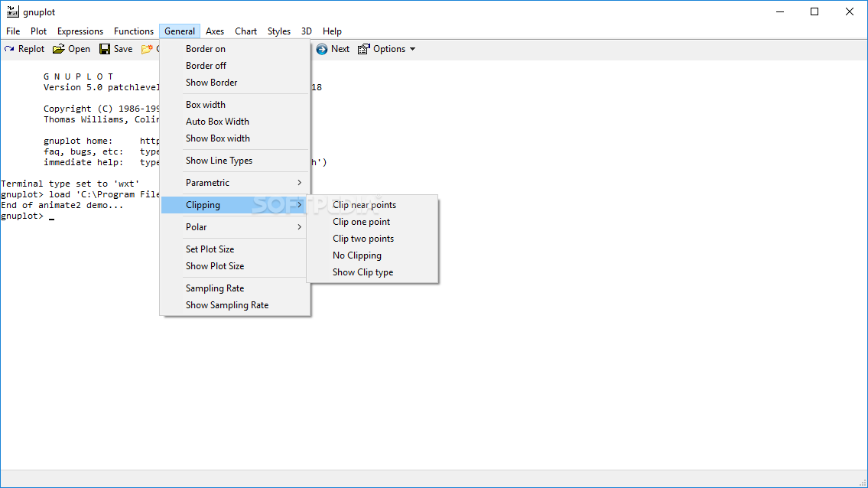Click the Replot button label
The height and width of the screenshot is (488, 868).
[x=31, y=49]
